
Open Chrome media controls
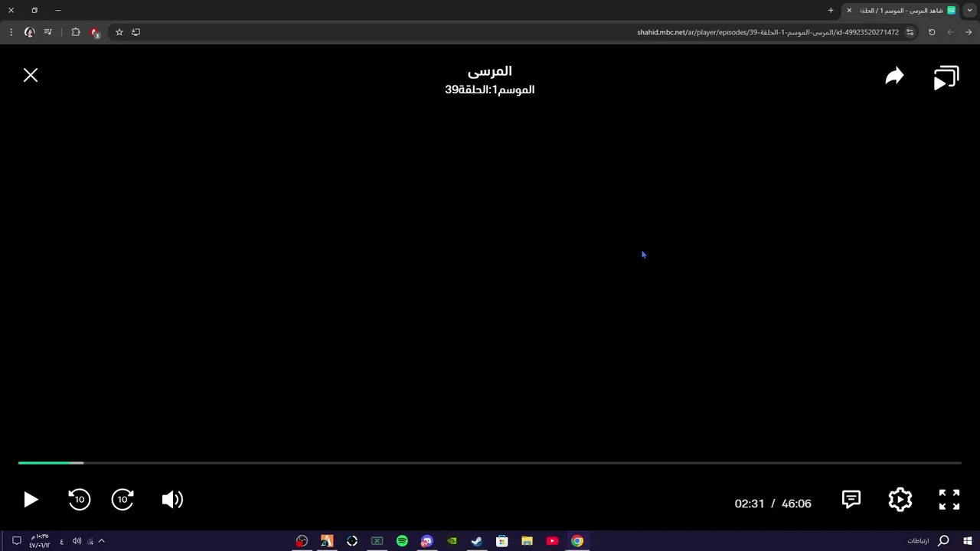tap(48, 32)
